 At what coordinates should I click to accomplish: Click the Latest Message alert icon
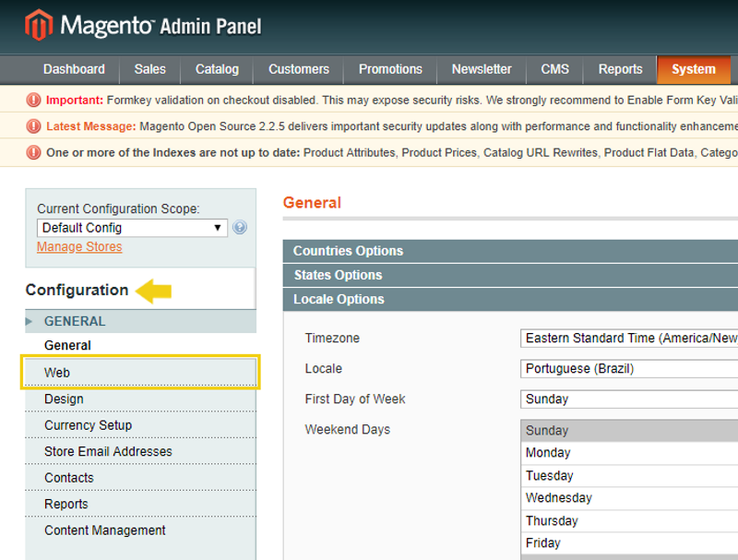pyautogui.click(x=33, y=126)
